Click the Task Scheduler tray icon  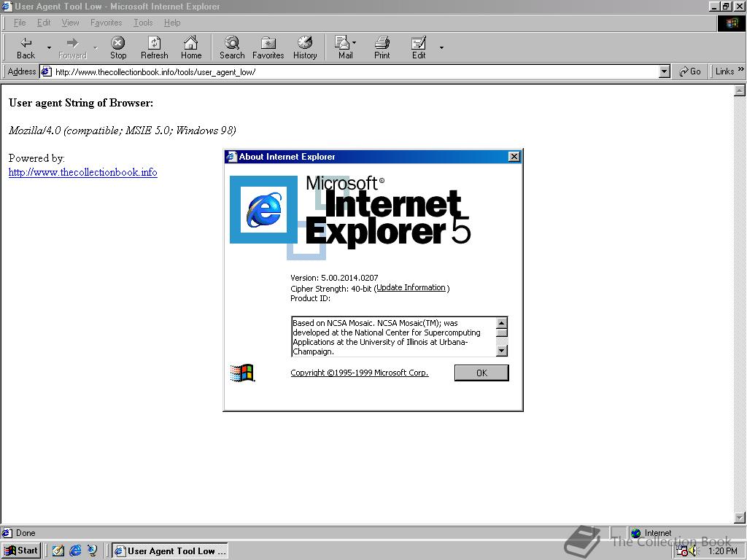[x=681, y=551]
